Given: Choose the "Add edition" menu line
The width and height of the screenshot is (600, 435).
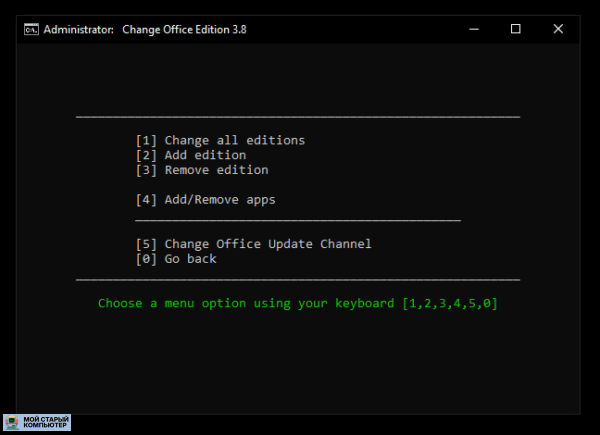Looking at the screenshot, I should coord(205,155).
